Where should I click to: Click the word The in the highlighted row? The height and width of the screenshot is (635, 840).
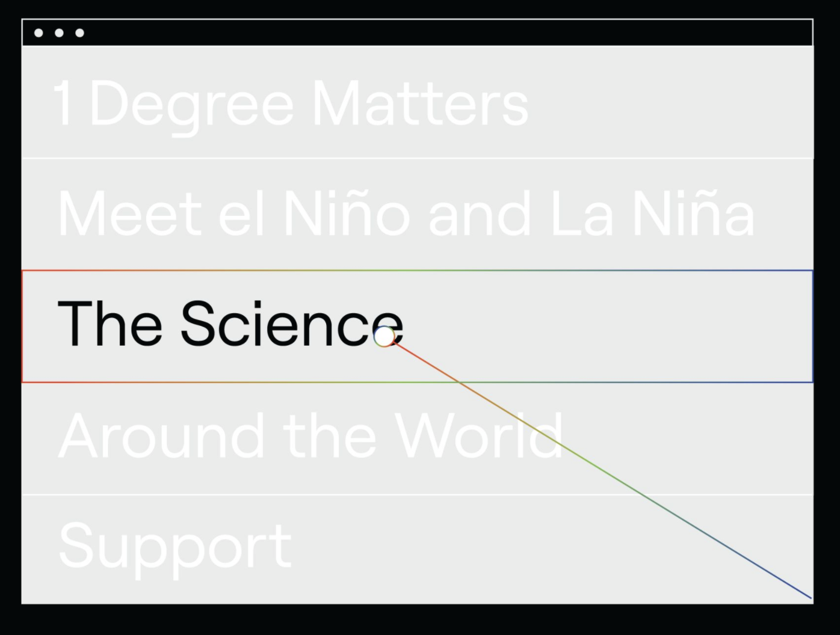(110, 325)
